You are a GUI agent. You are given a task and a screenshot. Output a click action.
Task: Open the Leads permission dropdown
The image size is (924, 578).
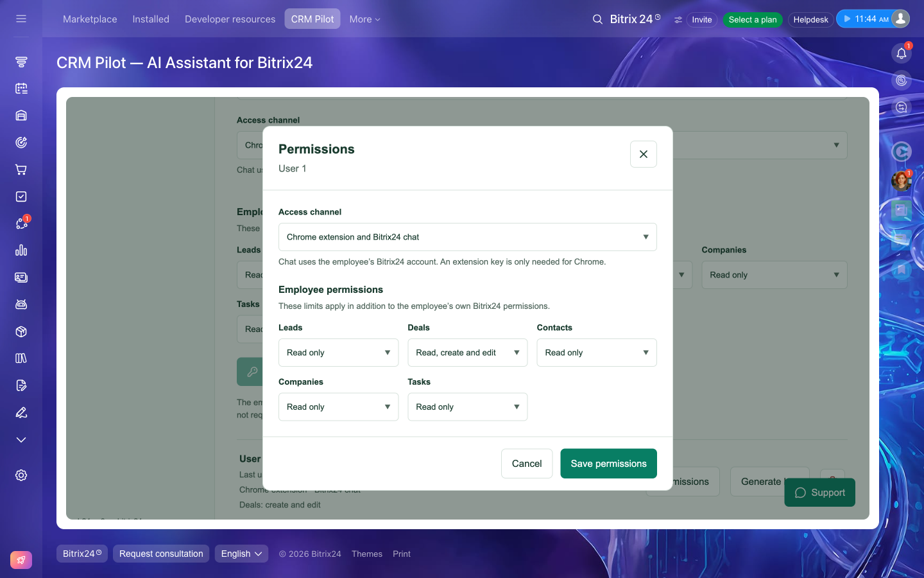339,353
